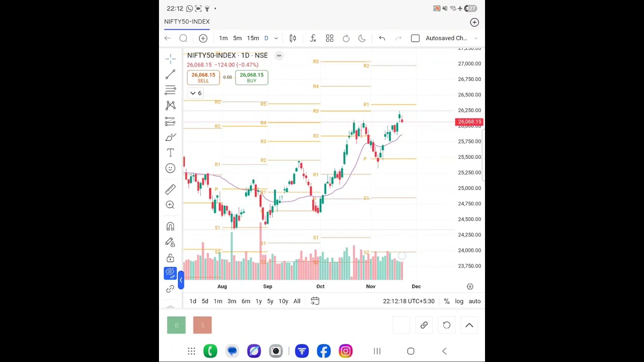Set chart range to 5y
The width and height of the screenshot is (644, 362).
click(x=270, y=301)
